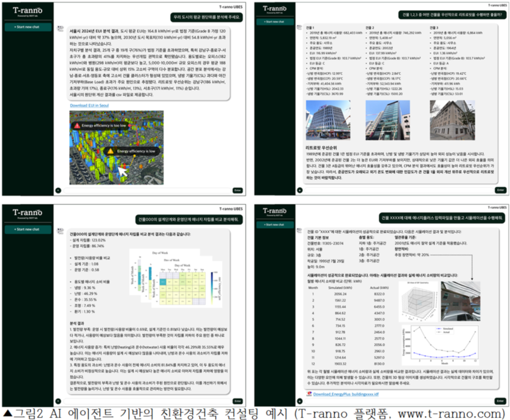This screenshot has width=510, height=420.
Task: Open the 'Download EUI in Seoul' link
Action: click(x=90, y=105)
